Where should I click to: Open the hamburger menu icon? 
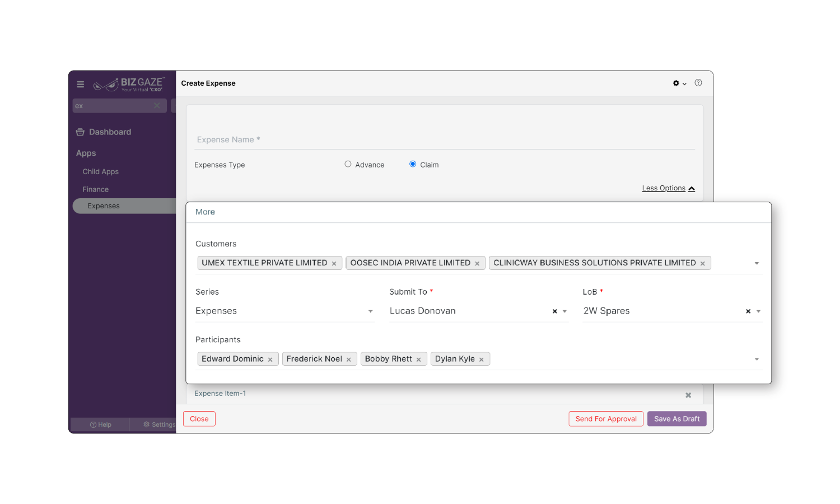pos(81,85)
